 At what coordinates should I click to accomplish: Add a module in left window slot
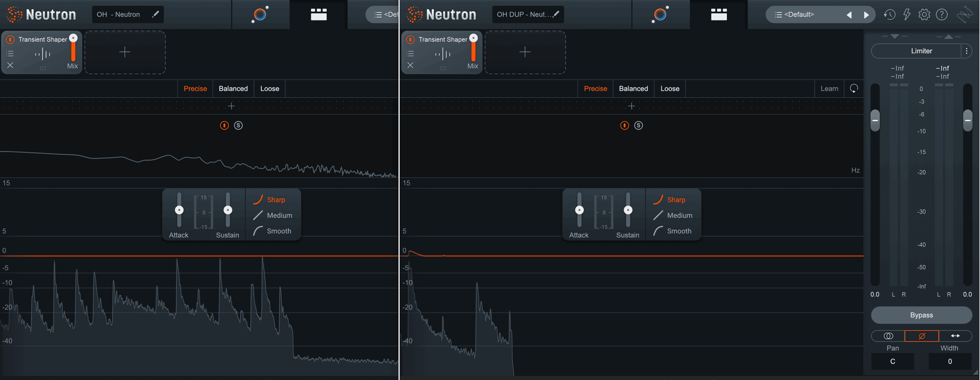[125, 52]
